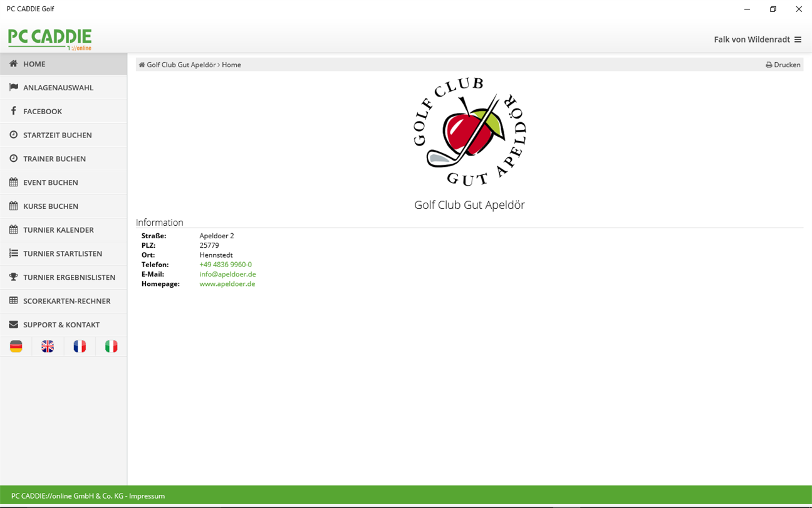
Task: Restore down the PC CADDIE Golf window
Action: click(773, 9)
